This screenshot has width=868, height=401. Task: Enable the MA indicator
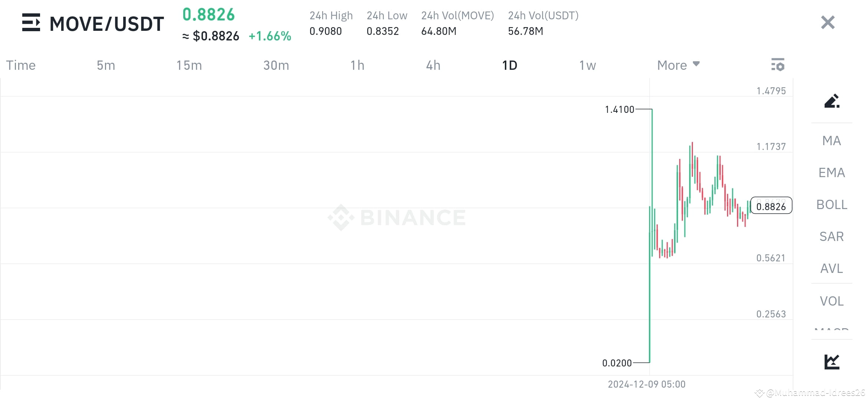tap(831, 140)
